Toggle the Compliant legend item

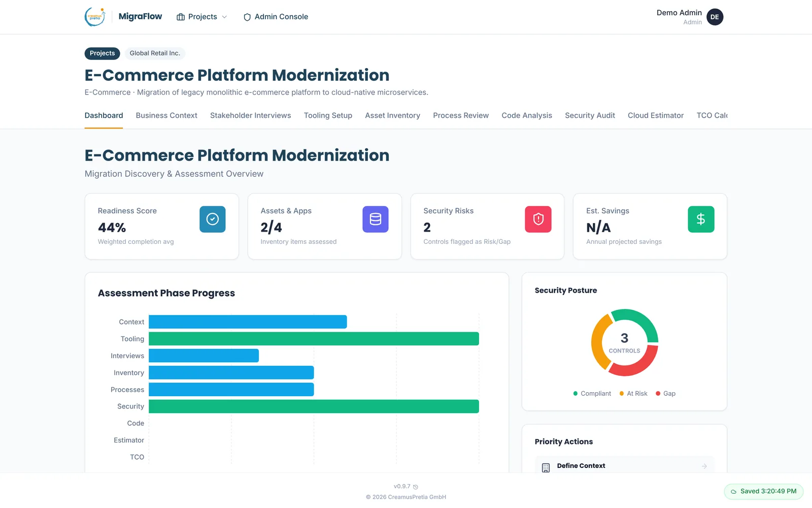[592, 394]
